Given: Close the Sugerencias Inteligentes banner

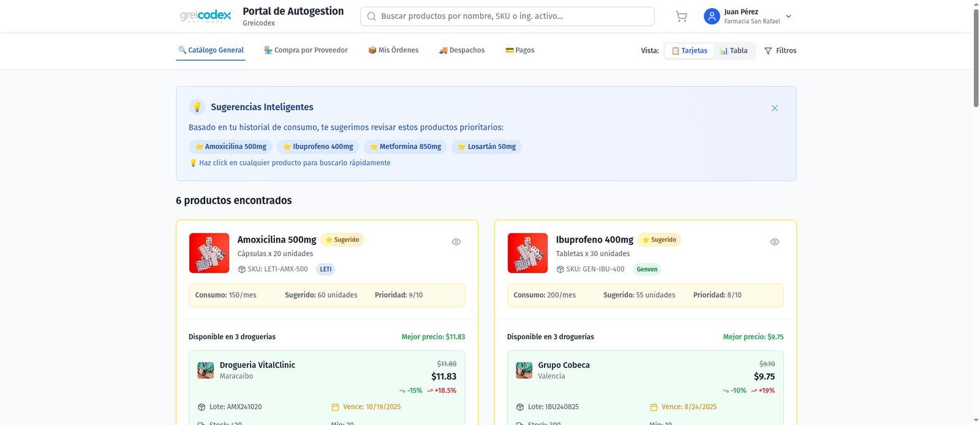Looking at the screenshot, I should click(775, 108).
